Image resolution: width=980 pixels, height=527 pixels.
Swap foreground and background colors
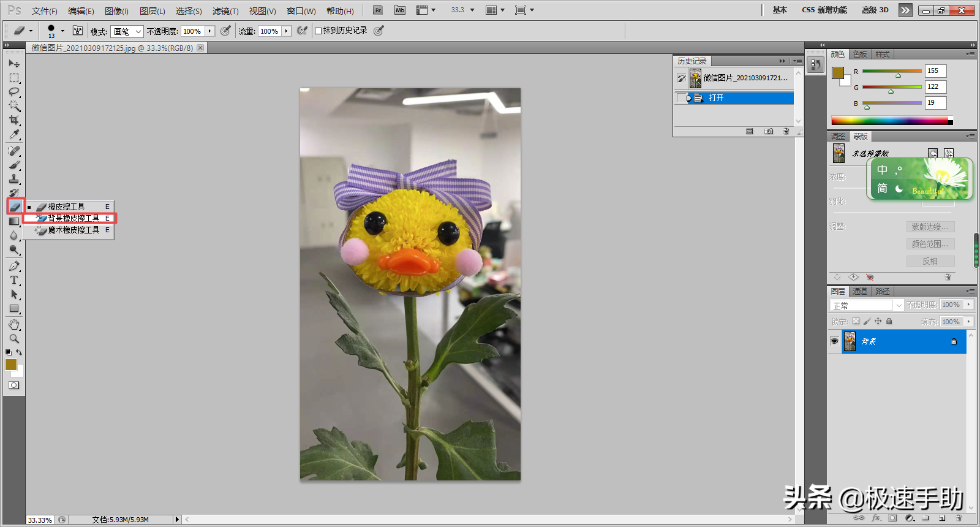pos(20,352)
